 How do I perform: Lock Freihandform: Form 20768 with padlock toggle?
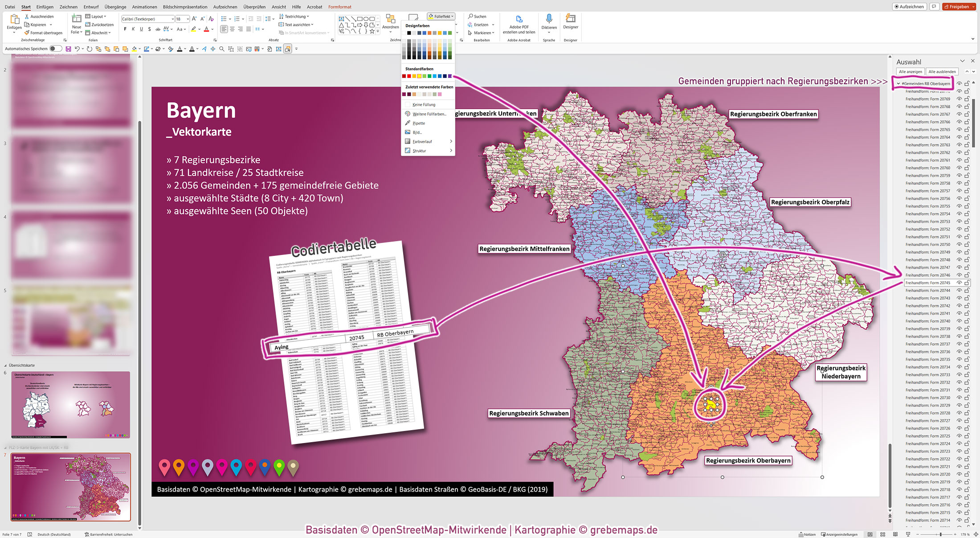pos(967,107)
